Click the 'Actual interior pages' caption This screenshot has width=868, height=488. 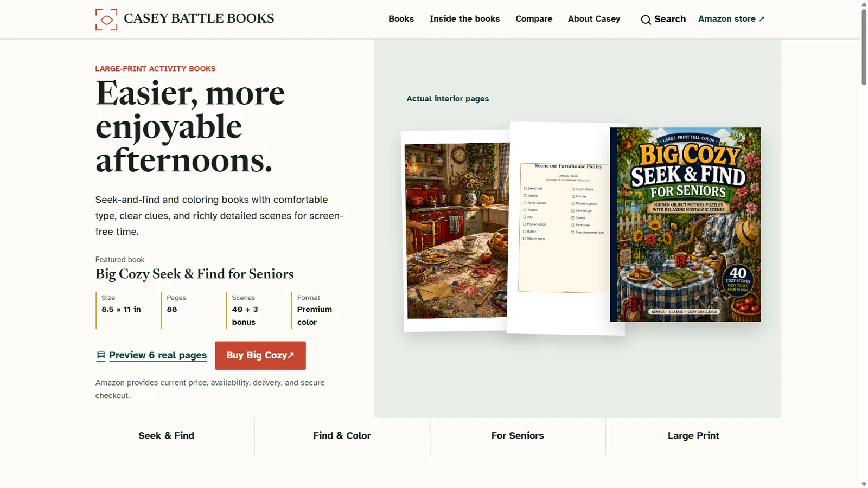[x=448, y=99]
